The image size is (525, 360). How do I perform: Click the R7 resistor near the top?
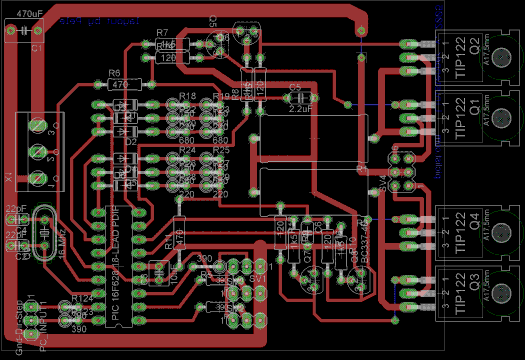click(x=172, y=44)
